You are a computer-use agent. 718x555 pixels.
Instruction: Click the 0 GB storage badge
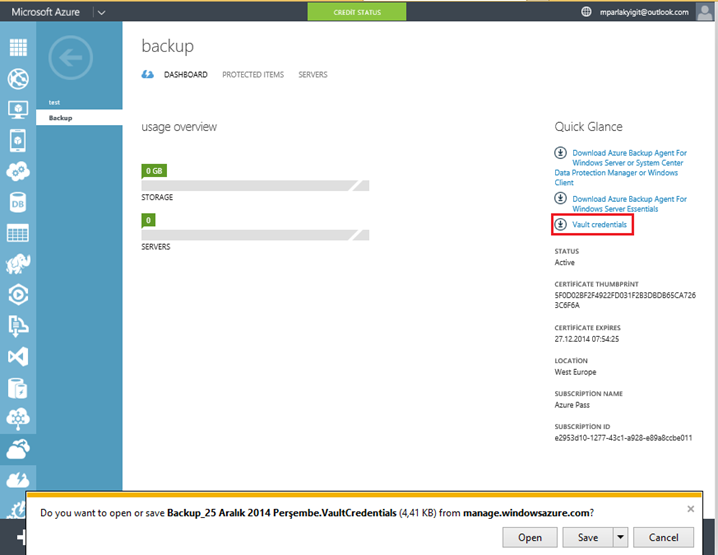(154, 171)
